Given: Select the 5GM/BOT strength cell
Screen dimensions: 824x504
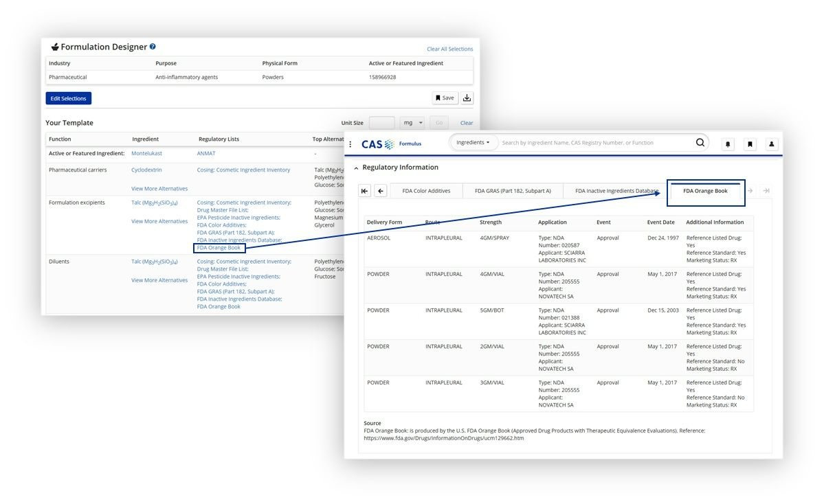Looking at the screenshot, I should [x=492, y=310].
